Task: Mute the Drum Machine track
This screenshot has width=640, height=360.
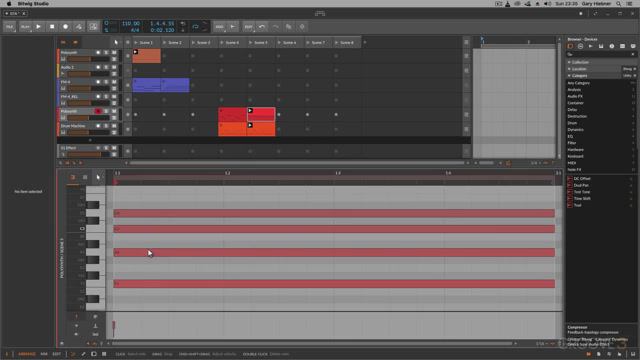Action: pyautogui.click(x=114, y=126)
